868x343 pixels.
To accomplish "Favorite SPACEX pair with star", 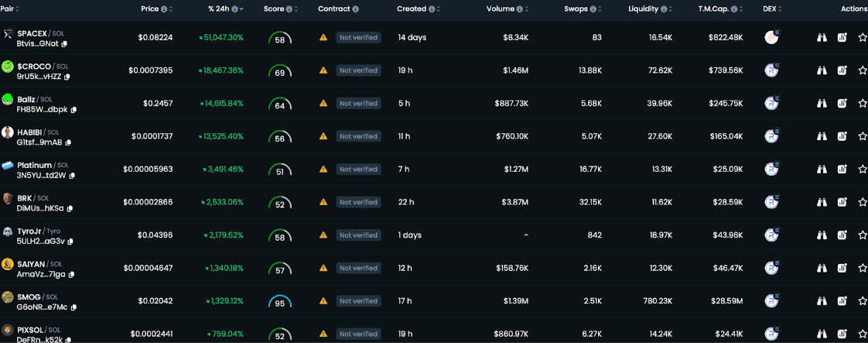I will click(x=862, y=38).
